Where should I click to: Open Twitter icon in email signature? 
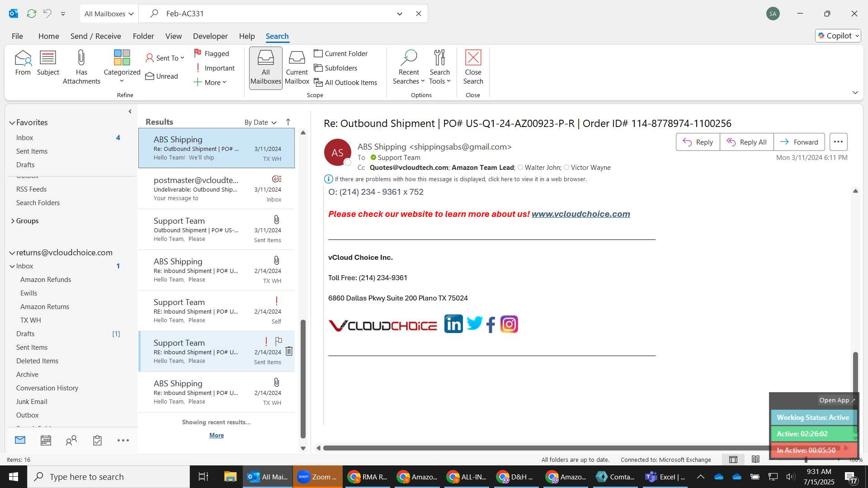point(474,324)
